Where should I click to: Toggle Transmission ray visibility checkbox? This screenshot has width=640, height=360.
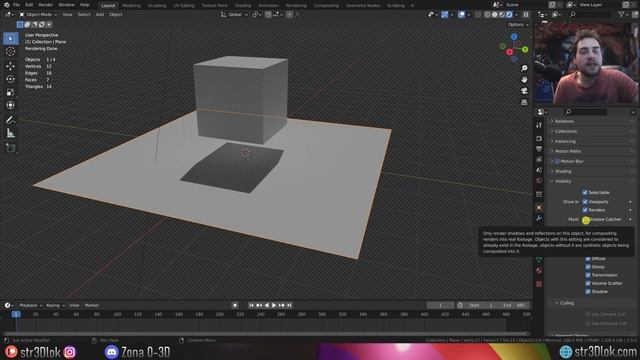click(x=588, y=275)
